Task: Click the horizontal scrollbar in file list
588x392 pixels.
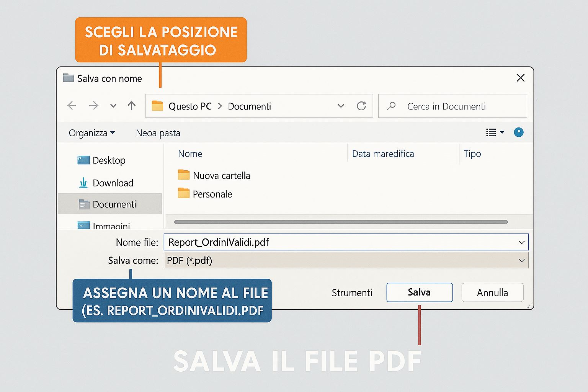Action: click(341, 222)
